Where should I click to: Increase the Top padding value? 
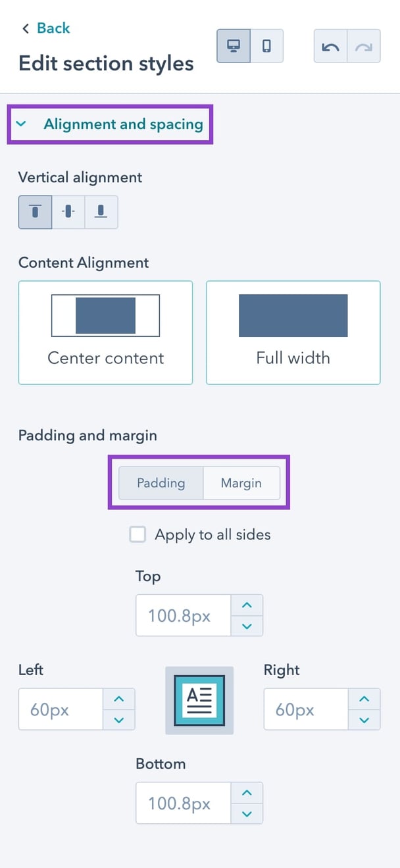click(247, 605)
